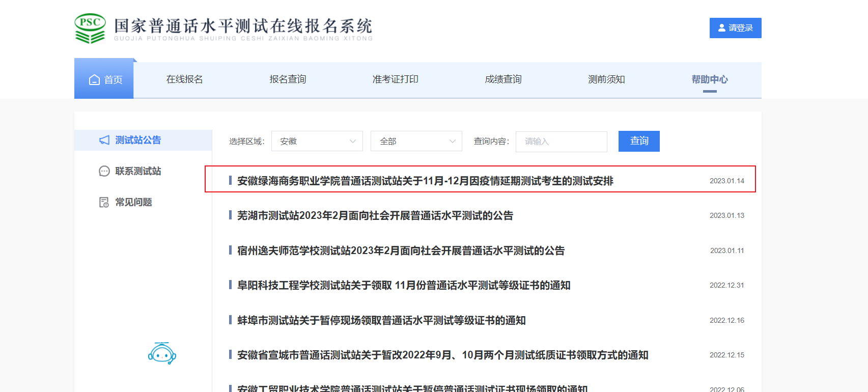Open the 全部 city dropdown
This screenshot has height=392, width=868.
pos(416,142)
